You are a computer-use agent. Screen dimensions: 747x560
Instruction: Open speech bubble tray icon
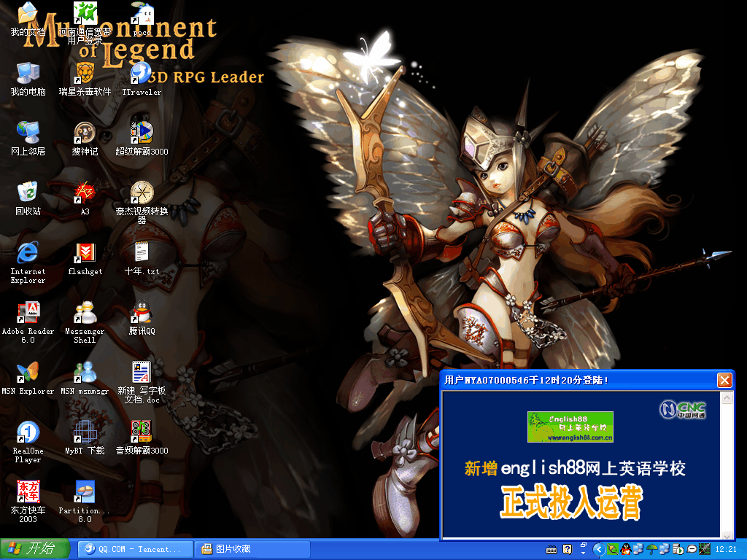point(692,549)
